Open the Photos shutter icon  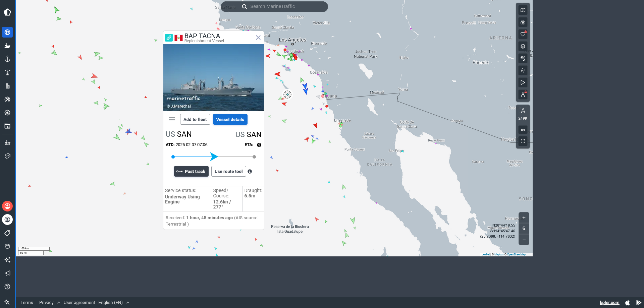click(7, 113)
